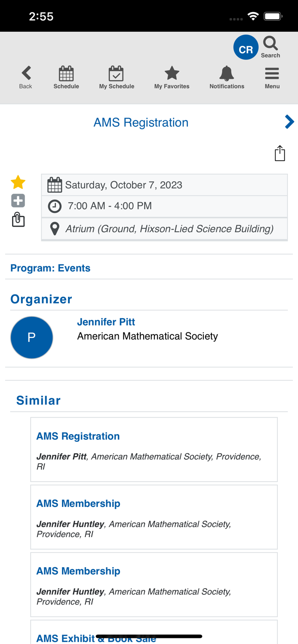The image size is (298, 644).
Task: Toggle the paperclip attachment option
Action: 18,219
